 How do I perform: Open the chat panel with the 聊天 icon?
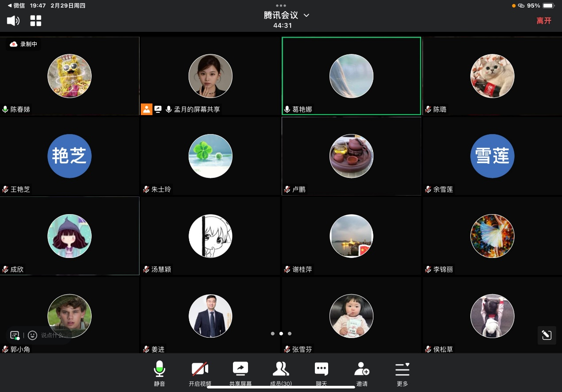(x=321, y=368)
